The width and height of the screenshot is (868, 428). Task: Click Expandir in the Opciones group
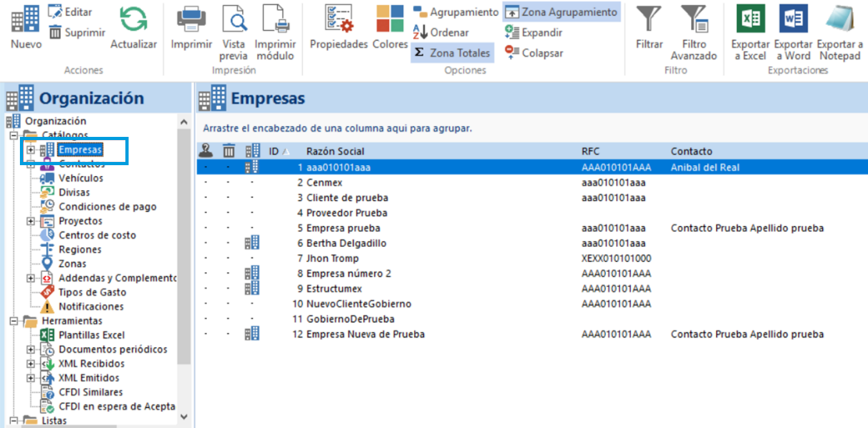click(x=534, y=32)
